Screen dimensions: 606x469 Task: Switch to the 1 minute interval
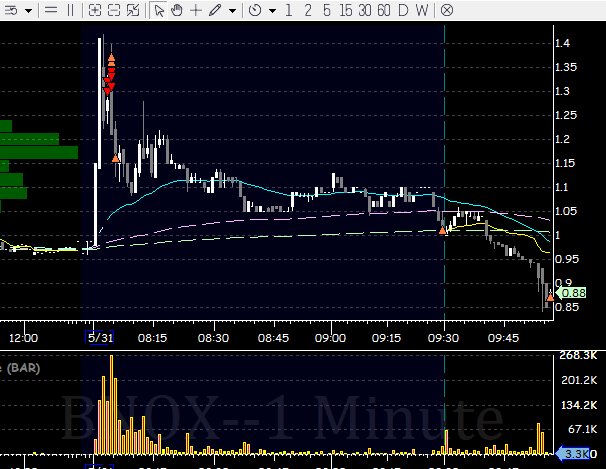288,10
